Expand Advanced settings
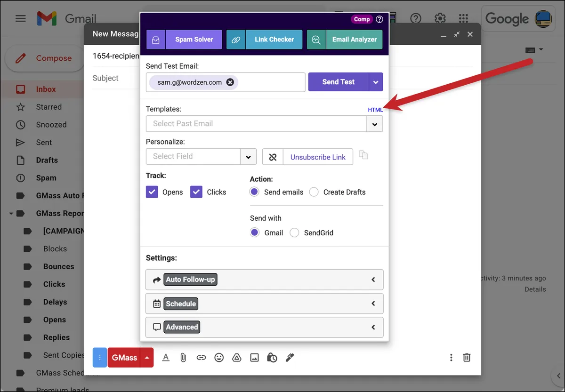Viewport: 565px width, 392px height. 264,327
